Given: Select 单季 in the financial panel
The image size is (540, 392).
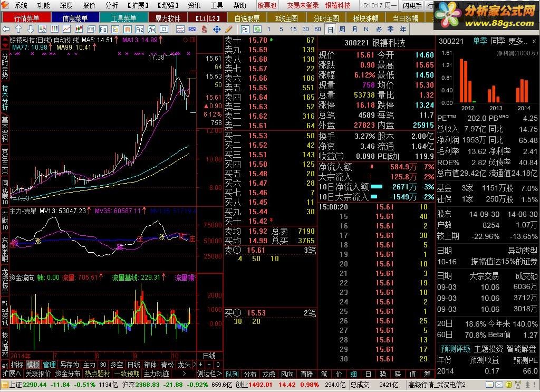Looking at the screenshot, I should click(x=480, y=41).
